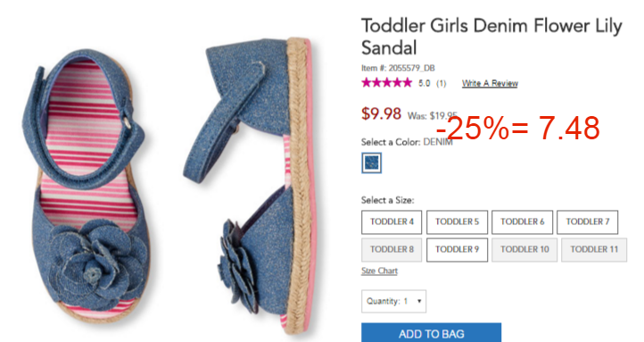Select the Toddler 9 size option
Screen dimensions: 644x342
[x=457, y=249]
